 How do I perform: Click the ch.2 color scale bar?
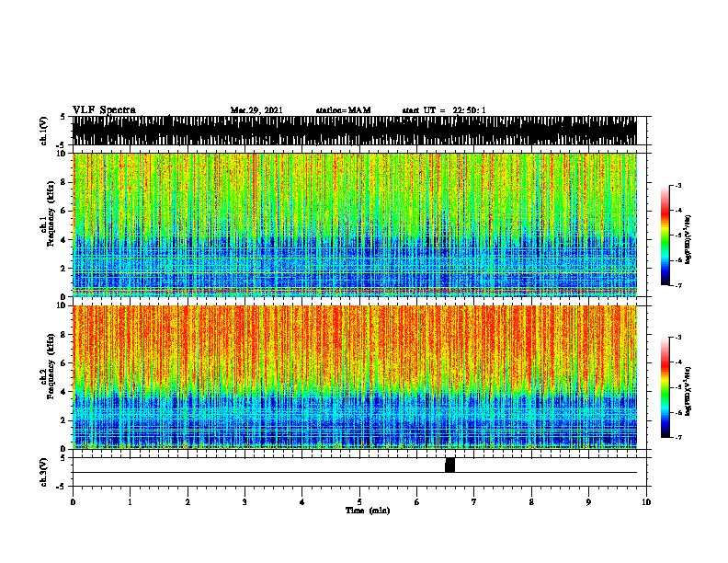point(665,387)
